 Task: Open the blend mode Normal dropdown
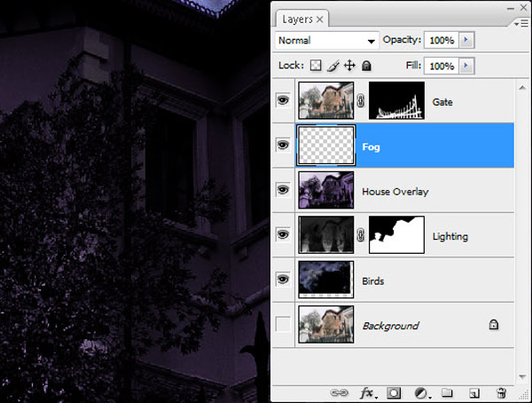pos(326,41)
